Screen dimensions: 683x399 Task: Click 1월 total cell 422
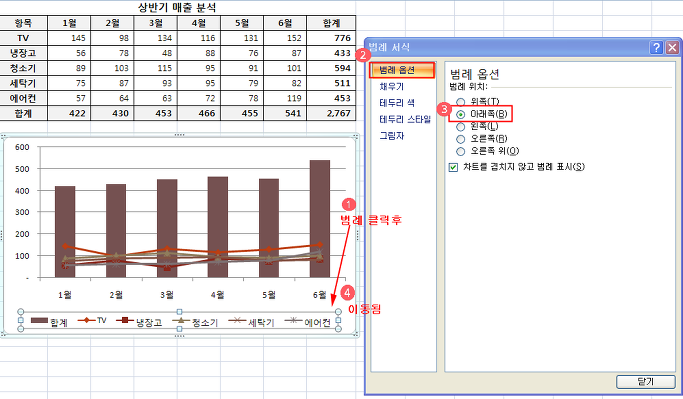click(69, 113)
